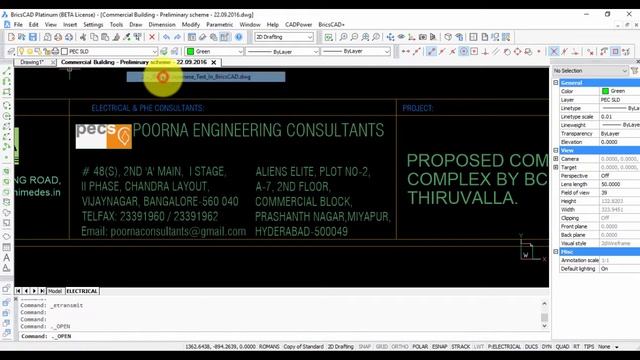Click the None dropdown arrow in the status bar
This screenshot has height=360, width=640.
tap(617, 347)
